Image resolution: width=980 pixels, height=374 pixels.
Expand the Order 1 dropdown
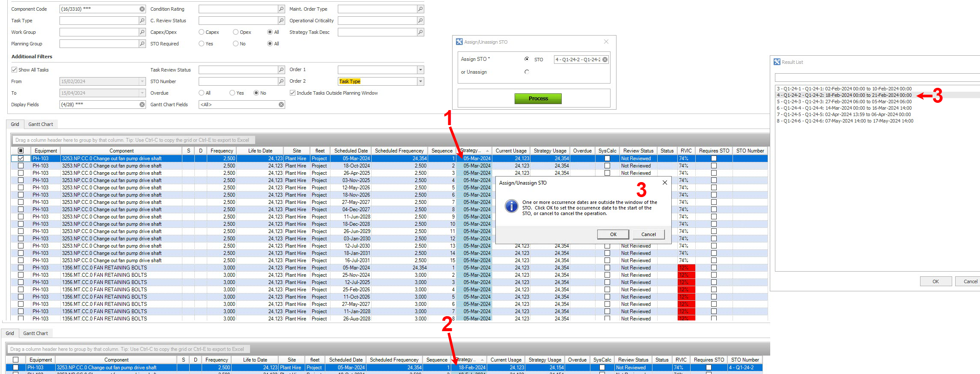(420, 70)
